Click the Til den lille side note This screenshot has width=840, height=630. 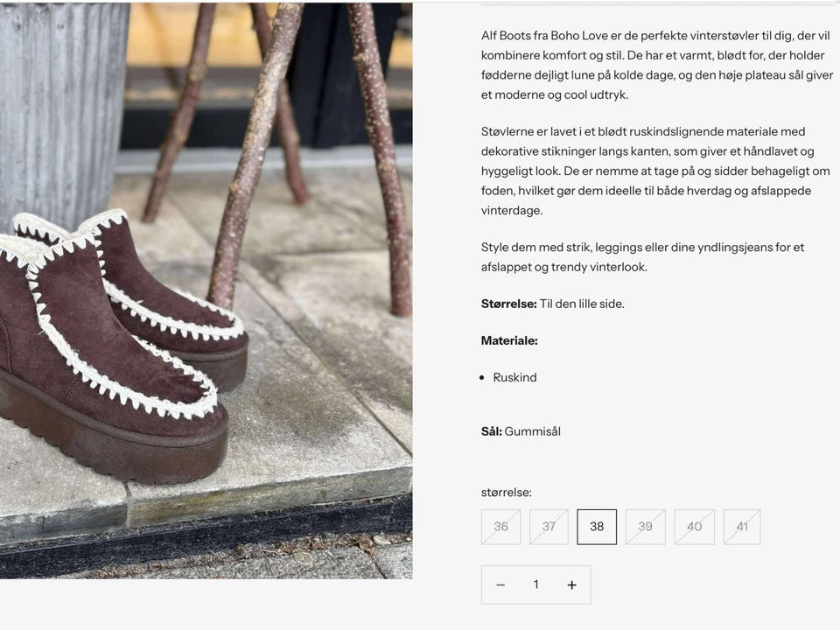pos(582,304)
